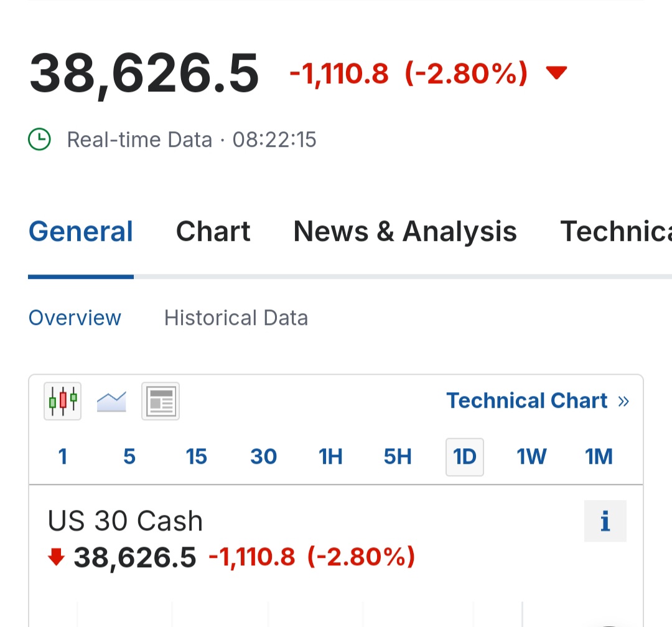Choose the 30 minute interval
The image size is (672, 627).
263,457
